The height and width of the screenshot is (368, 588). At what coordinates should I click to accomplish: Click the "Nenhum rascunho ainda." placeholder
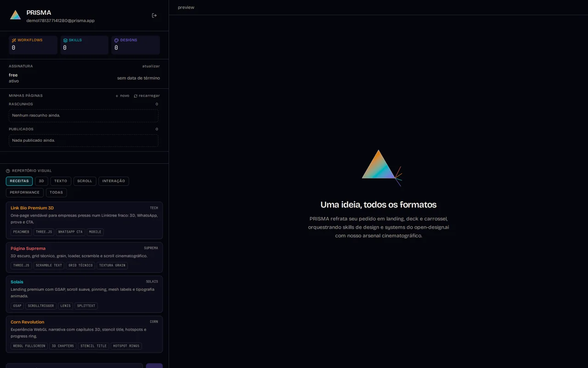pyautogui.click(x=84, y=115)
